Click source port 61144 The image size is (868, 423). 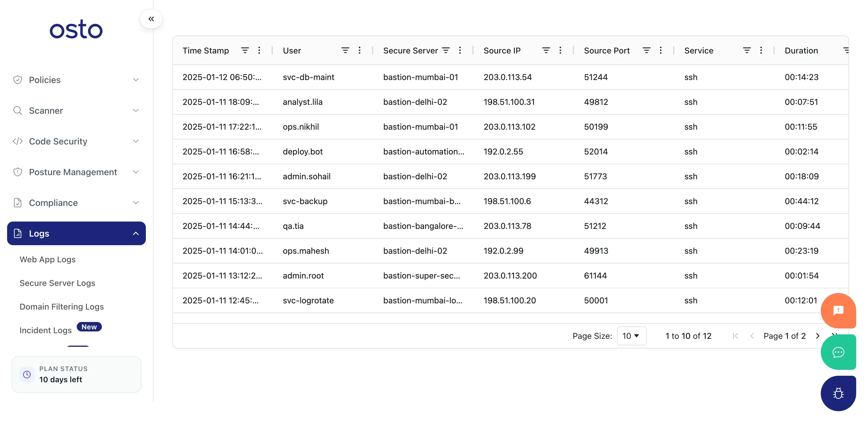[595, 275]
